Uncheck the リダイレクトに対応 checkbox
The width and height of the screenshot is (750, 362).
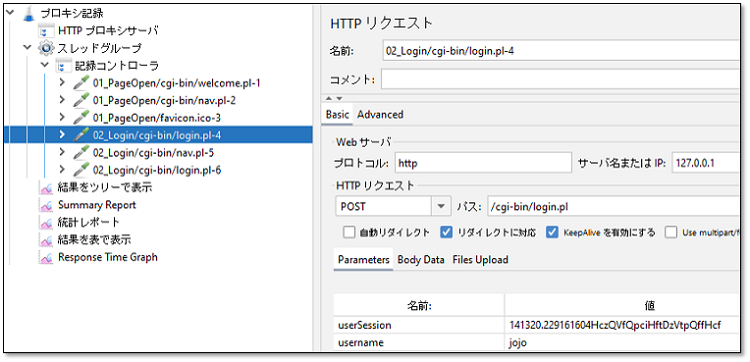click(446, 233)
